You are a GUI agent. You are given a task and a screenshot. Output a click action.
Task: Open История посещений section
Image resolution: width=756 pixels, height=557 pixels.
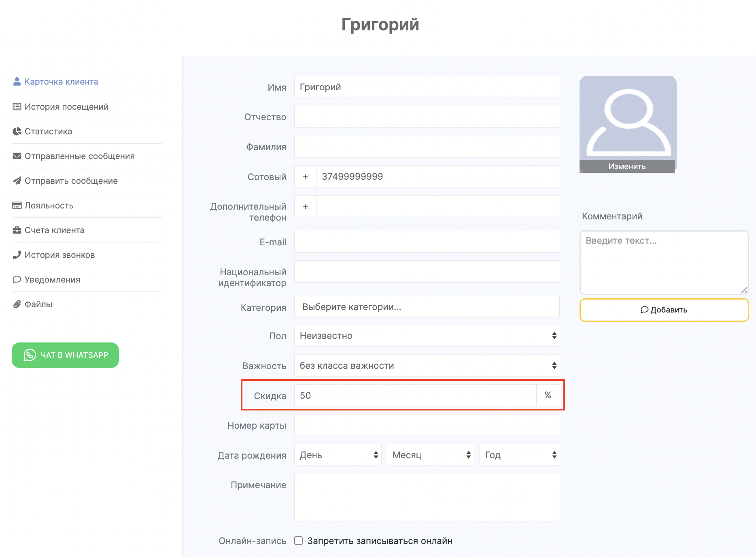click(x=67, y=107)
